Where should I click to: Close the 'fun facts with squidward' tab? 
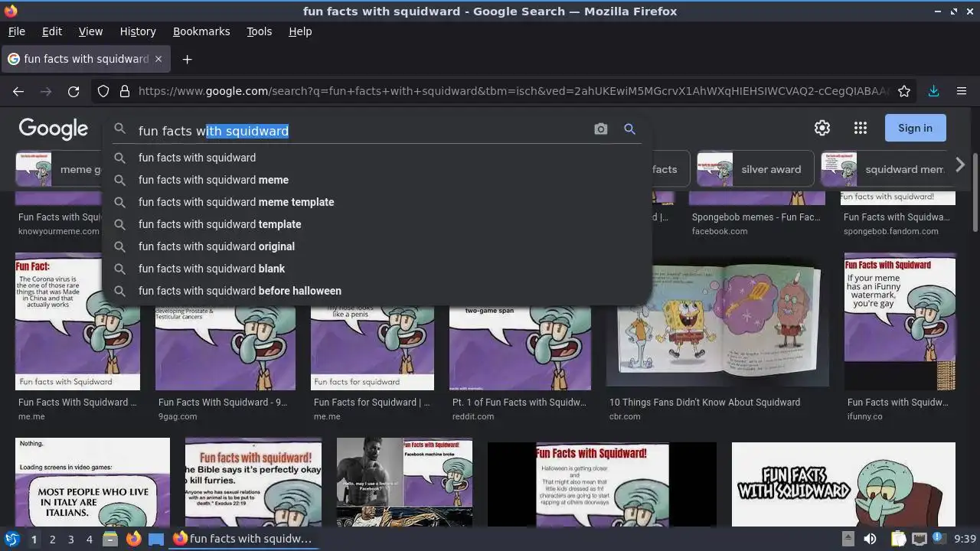(x=158, y=59)
